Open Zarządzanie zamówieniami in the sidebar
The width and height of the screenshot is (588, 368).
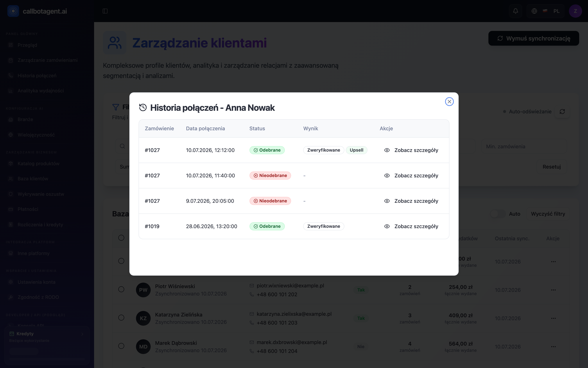pyautogui.click(x=47, y=60)
